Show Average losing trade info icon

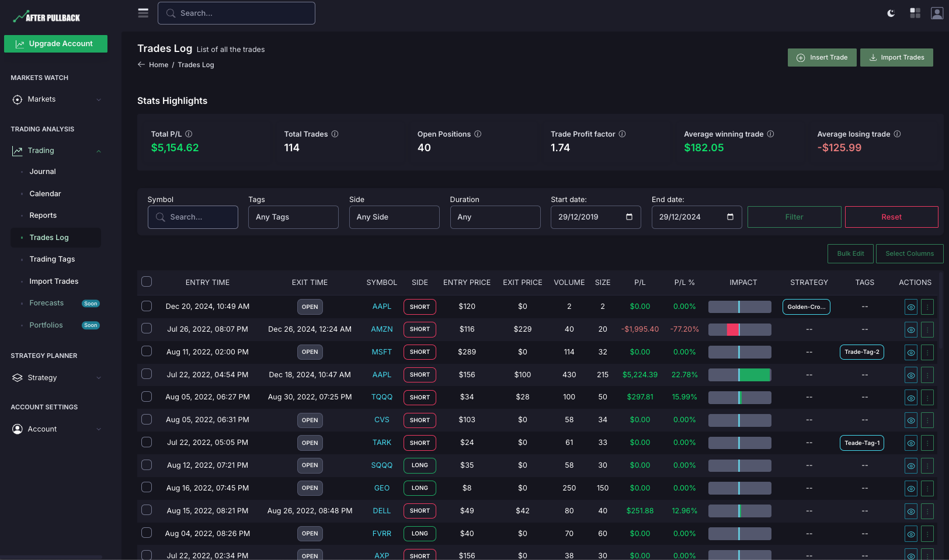click(897, 134)
